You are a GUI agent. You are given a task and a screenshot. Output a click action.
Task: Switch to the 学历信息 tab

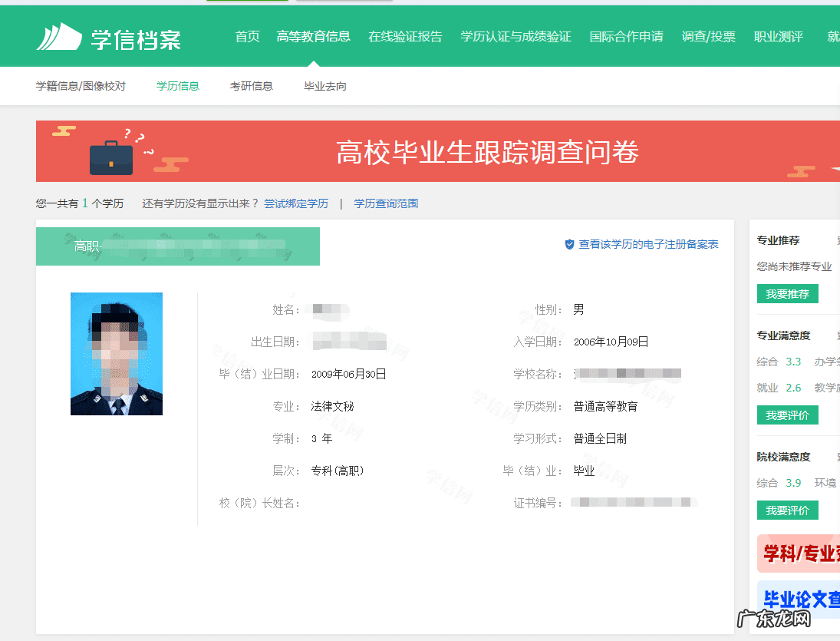[178, 86]
